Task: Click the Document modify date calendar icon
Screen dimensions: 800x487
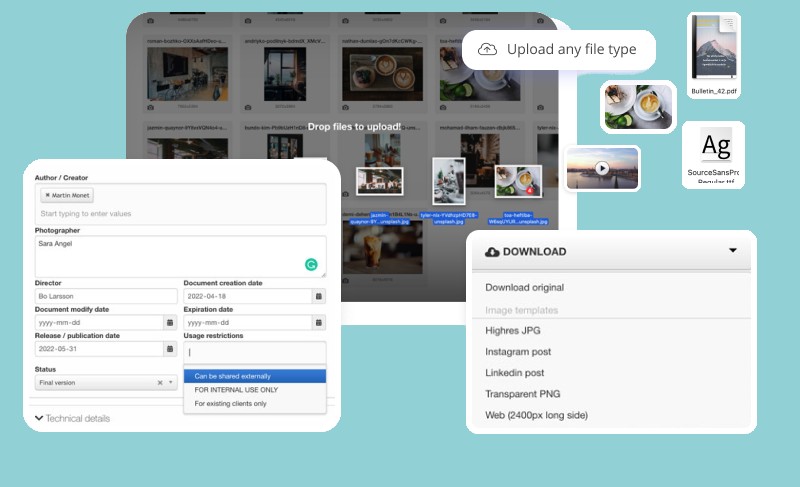Action: click(x=169, y=323)
